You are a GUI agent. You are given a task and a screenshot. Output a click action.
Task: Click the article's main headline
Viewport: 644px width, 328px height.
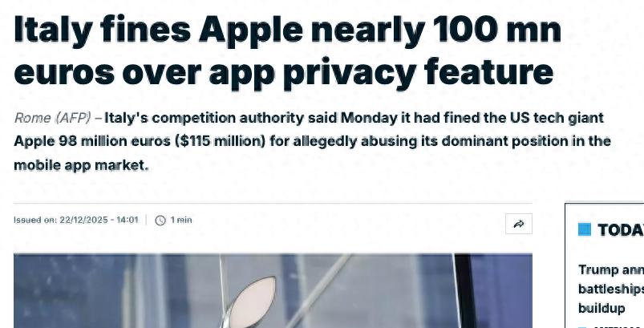click(285, 51)
